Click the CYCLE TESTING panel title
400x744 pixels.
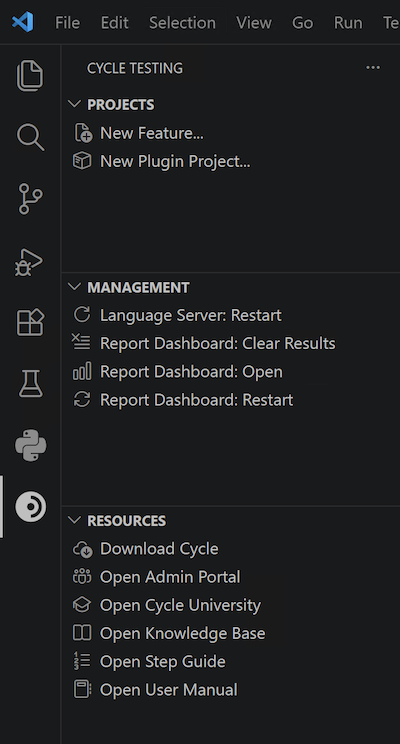[135, 68]
